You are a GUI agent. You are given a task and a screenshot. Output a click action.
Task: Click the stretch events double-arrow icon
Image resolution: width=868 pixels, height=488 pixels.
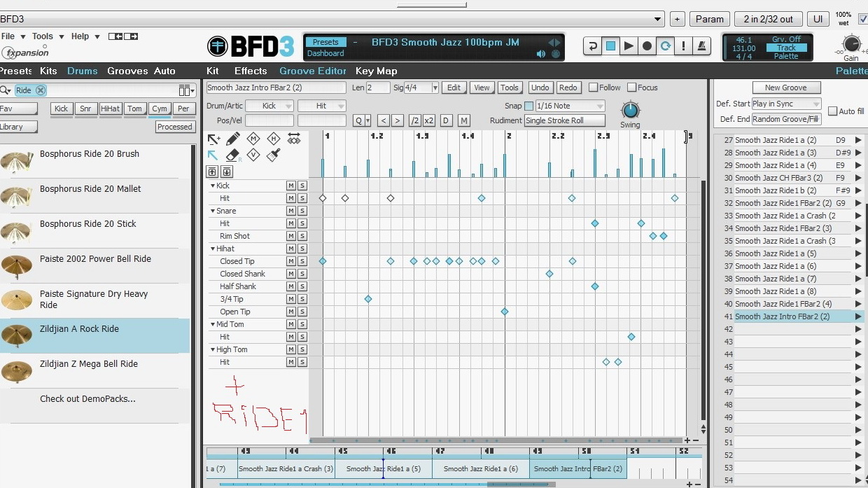coord(294,139)
